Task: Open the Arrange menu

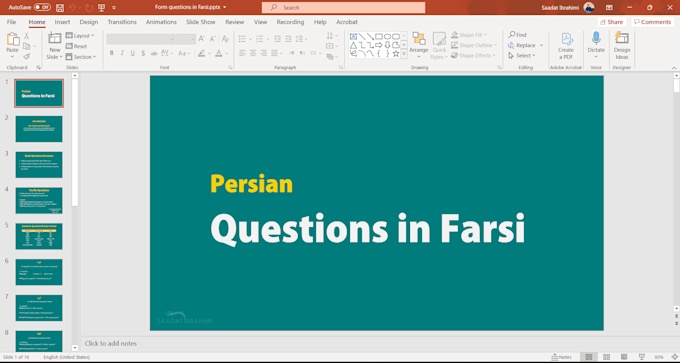Action: (x=418, y=46)
